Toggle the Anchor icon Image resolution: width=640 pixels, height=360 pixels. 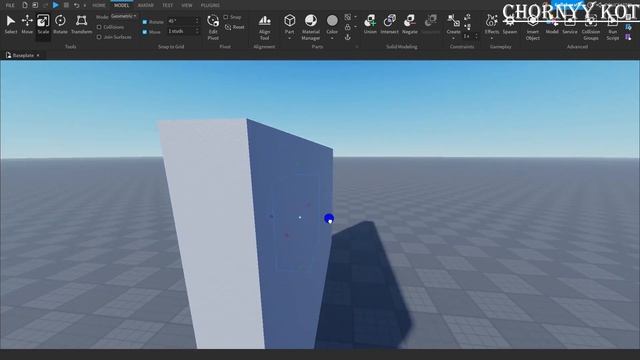348,37
